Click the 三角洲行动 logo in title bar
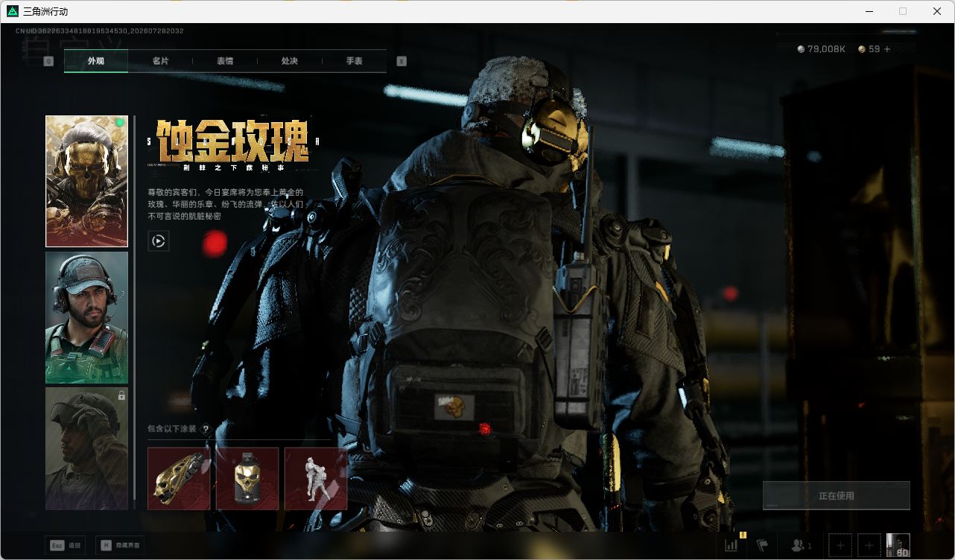 (x=12, y=11)
